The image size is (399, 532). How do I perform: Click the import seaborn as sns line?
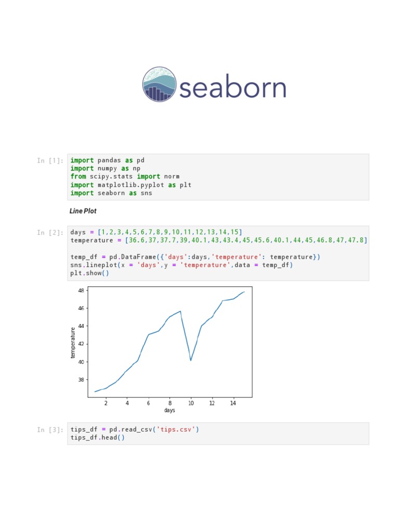coord(111,193)
